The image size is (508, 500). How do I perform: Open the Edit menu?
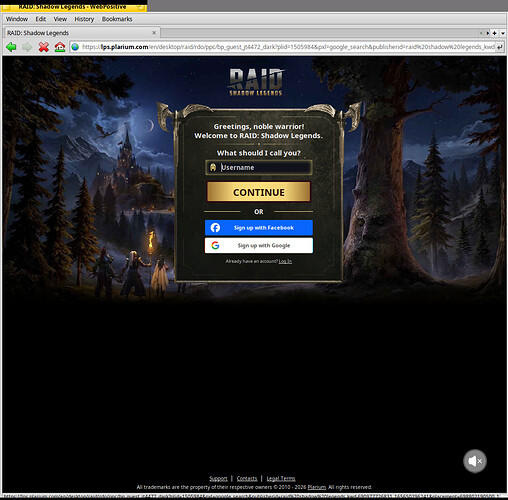41,19
